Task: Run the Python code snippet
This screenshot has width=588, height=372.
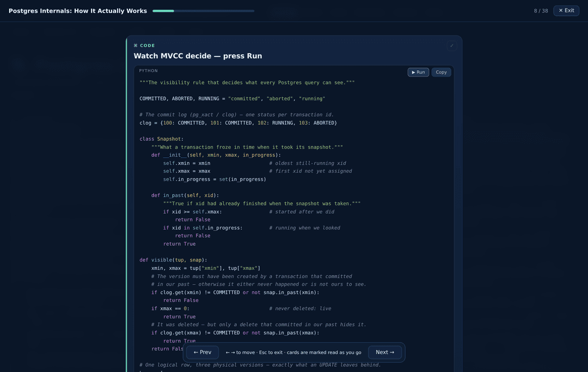Action: [418, 72]
